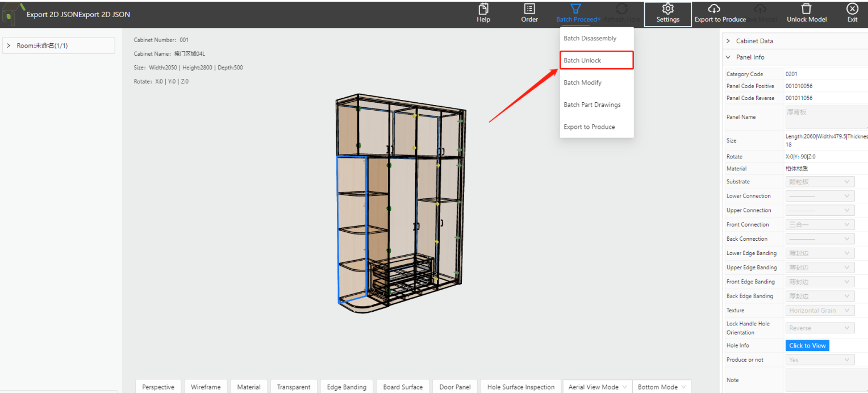Expand the Room tree node

10,45
